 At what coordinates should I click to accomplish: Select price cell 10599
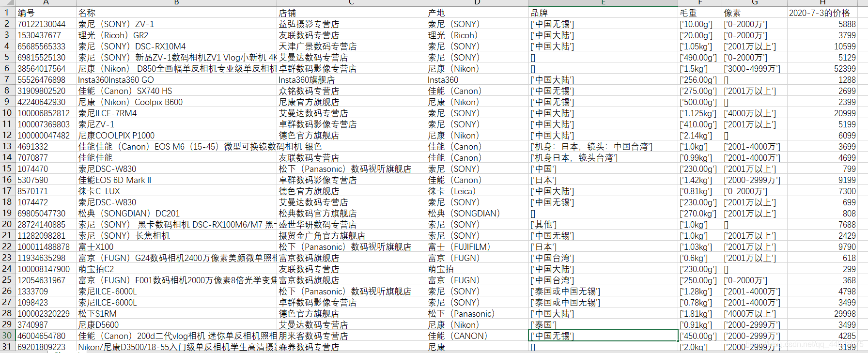(822, 46)
